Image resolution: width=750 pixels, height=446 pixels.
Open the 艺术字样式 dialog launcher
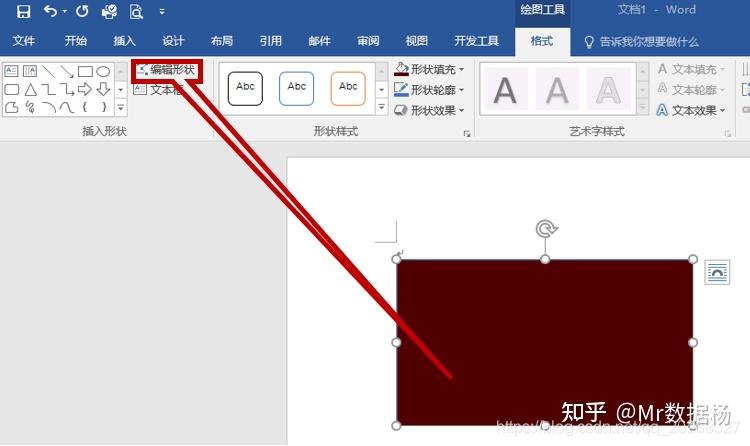pos(728,134)
